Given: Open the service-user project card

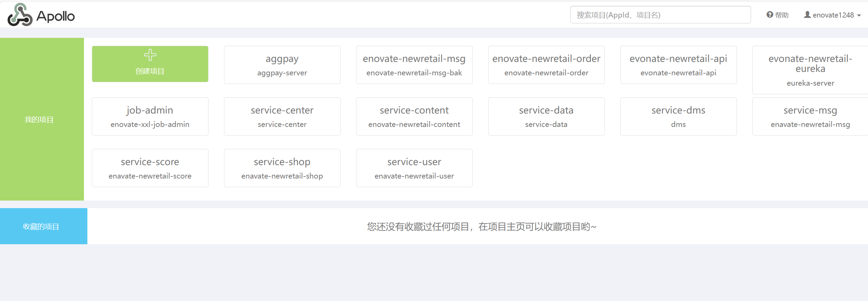Looking at the screenshot, I should pos(414,168).
